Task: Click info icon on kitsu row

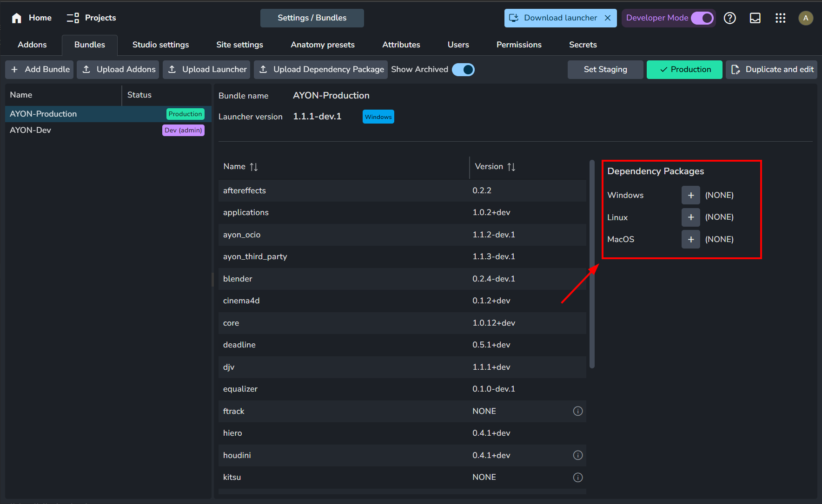Action: 577,478
